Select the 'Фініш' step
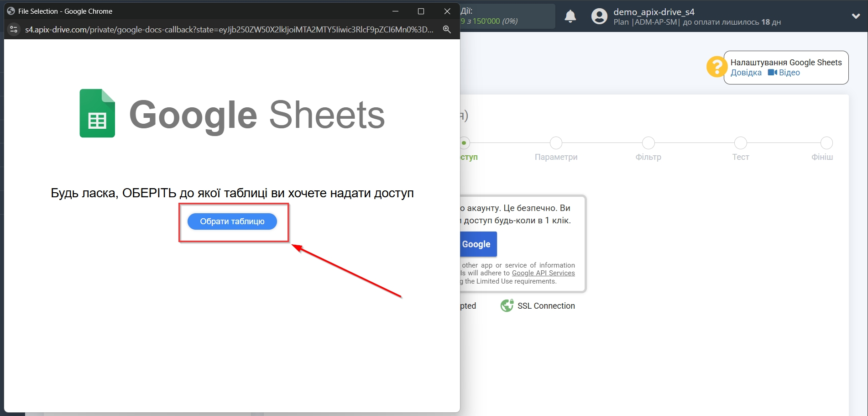This screenshot has height=416, width=868. (x=822, y=157)
